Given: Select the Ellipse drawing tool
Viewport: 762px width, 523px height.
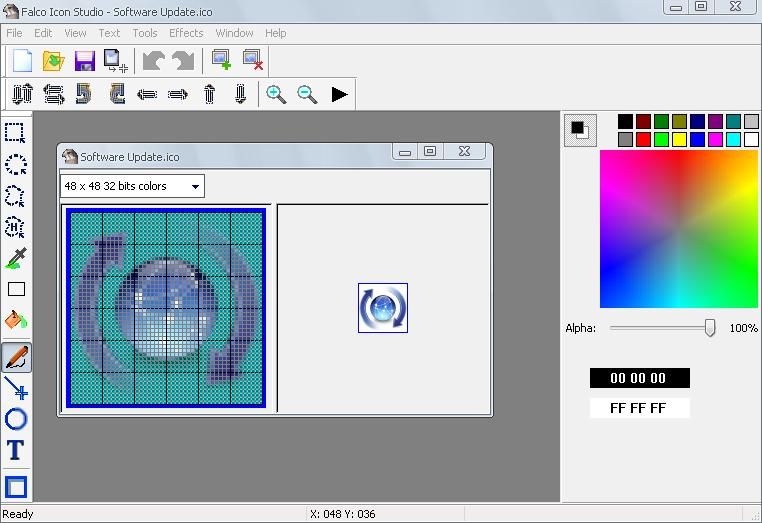Looking at the screenshot, I should 16,419.
